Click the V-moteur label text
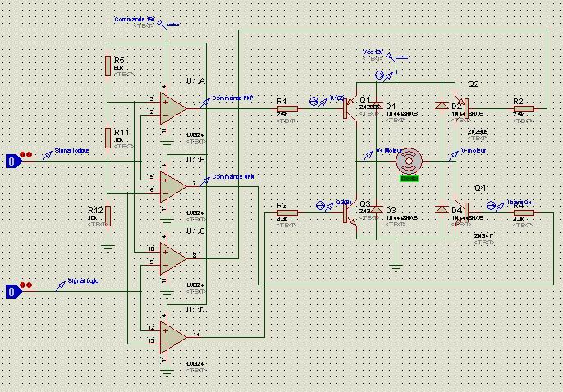 tap(474, 151)
